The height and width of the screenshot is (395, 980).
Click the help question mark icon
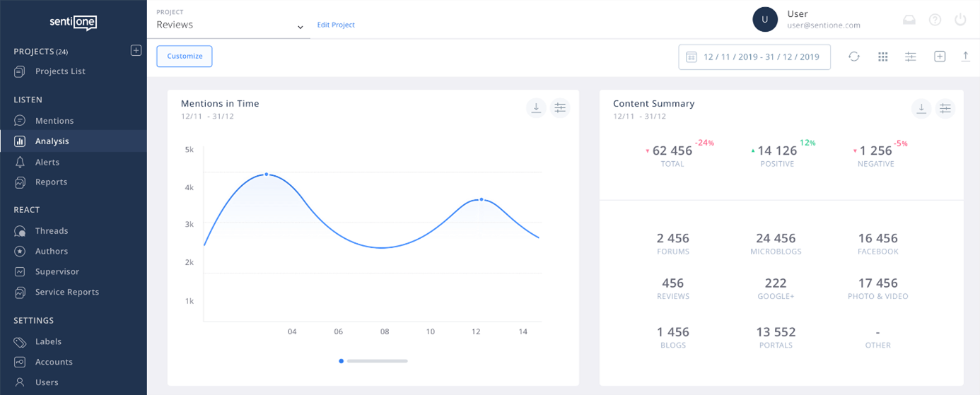click(935, 20)
